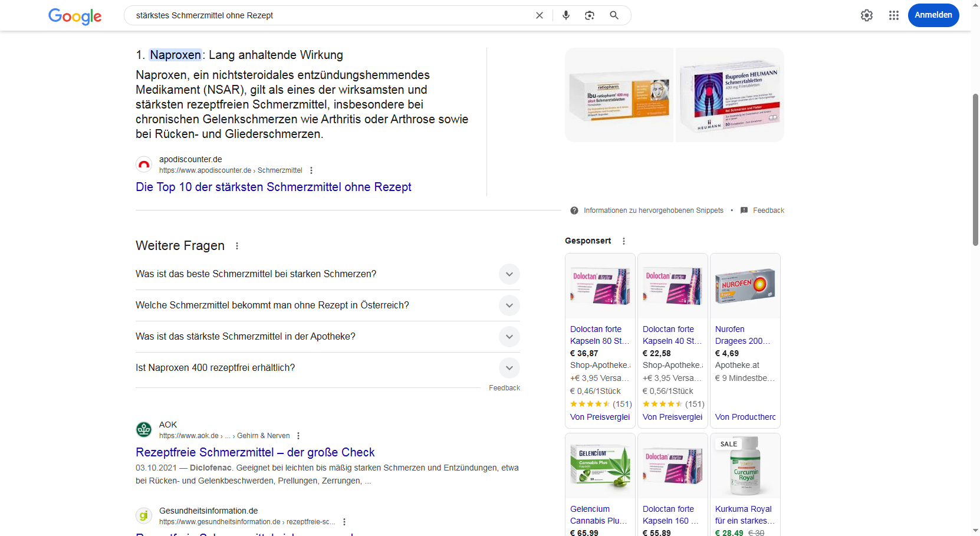Click the search query input field
Image resolution: width=980 pixels, height=536 pixels.
[x=330, y=15]
